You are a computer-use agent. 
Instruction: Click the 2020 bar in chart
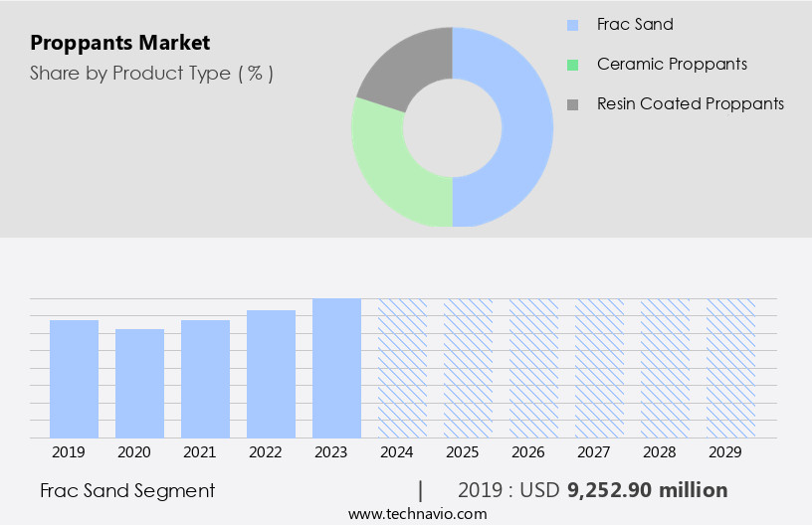point(140,384)
